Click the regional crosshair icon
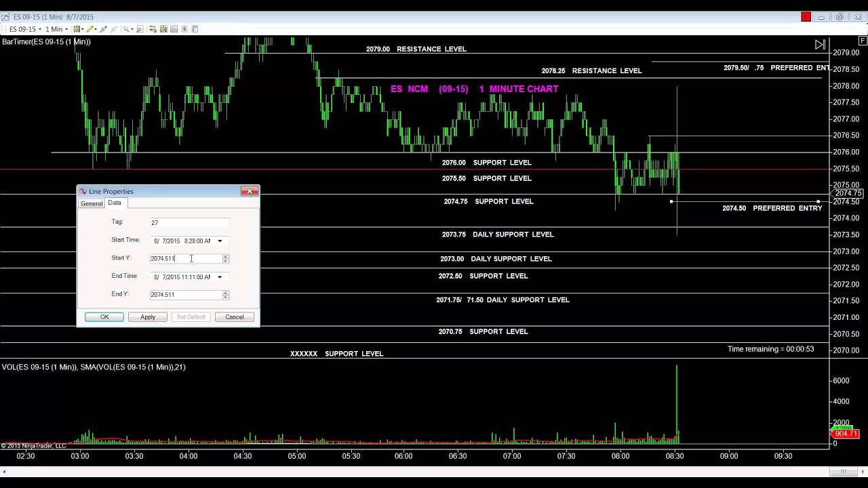 click(115, 29)
